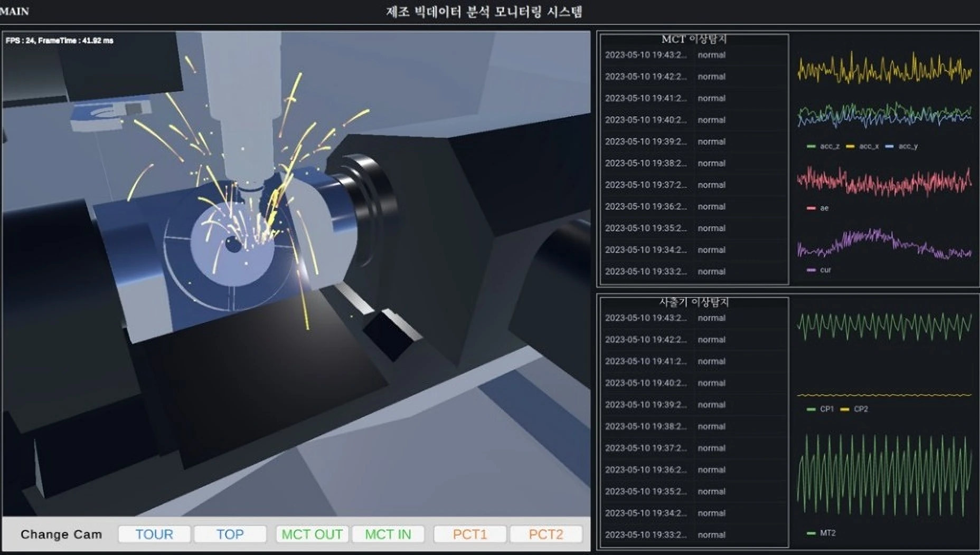Toggle acc_z series legend
This screenshot has height=555, width=980.
click(x=824, y=146)
